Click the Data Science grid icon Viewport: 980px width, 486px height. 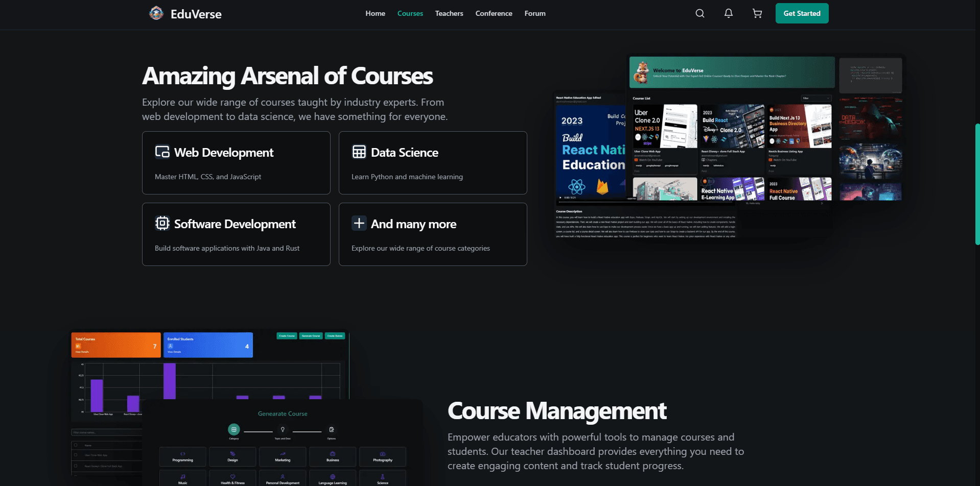(359, 152)
